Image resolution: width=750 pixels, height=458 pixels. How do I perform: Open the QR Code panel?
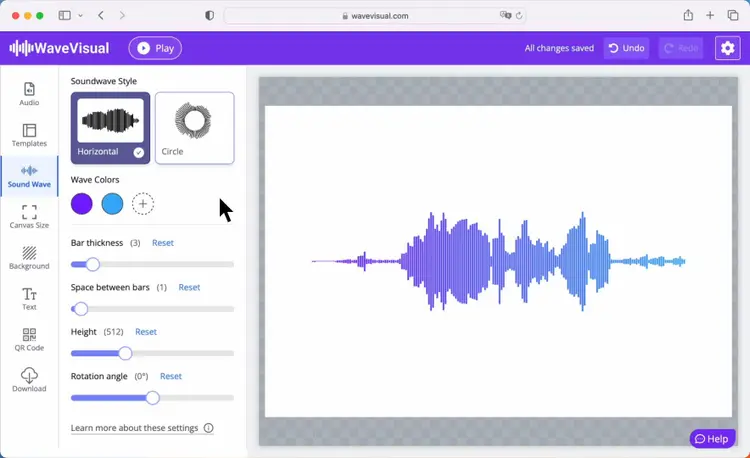click(29, 340)
